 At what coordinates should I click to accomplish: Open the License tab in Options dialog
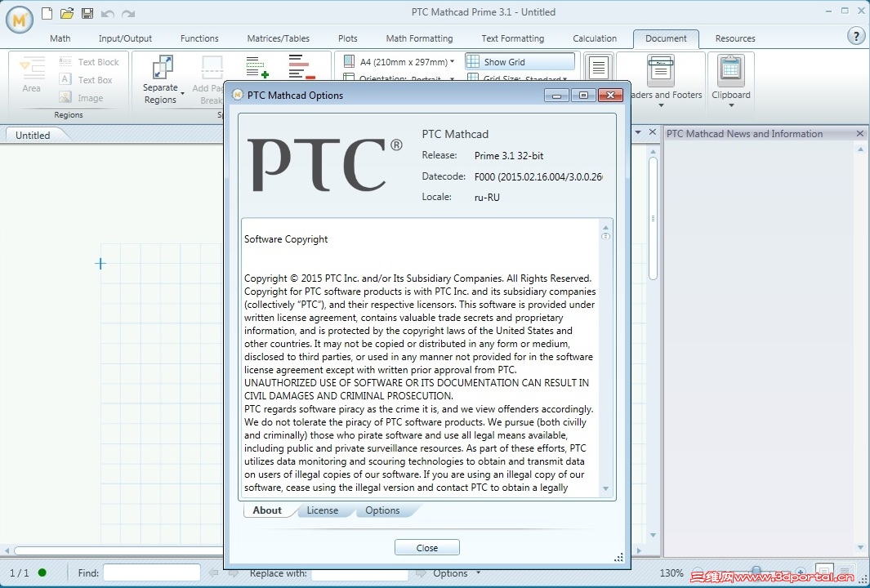[323, 510]
